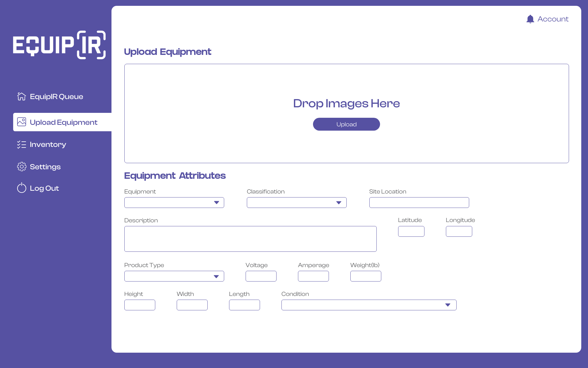Viewport: 588px width, 368px height.
Task: Select EquipIR Queue in the sidebar
Action: point(56,97)
